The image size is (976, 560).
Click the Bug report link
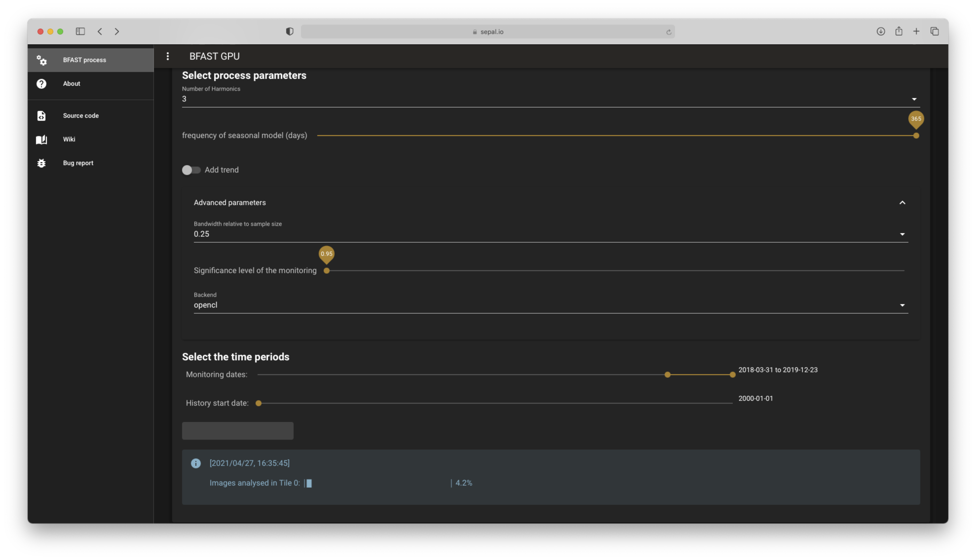coord(78,163)
